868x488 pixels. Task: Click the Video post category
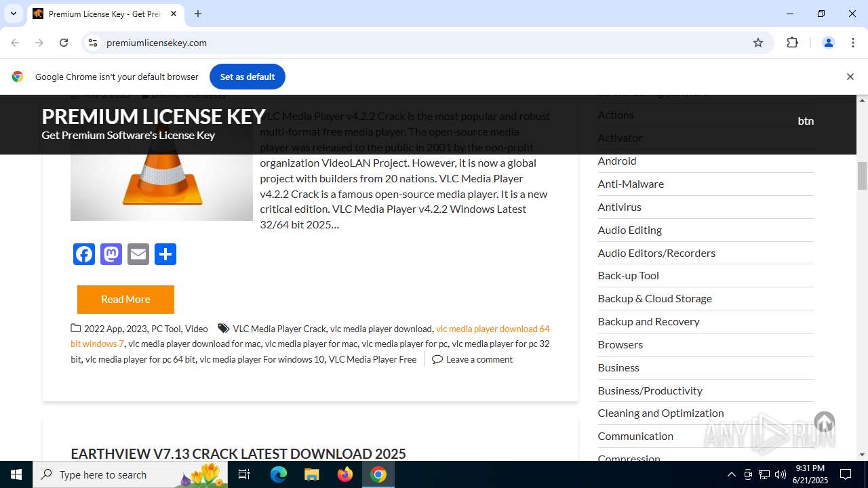197,329
